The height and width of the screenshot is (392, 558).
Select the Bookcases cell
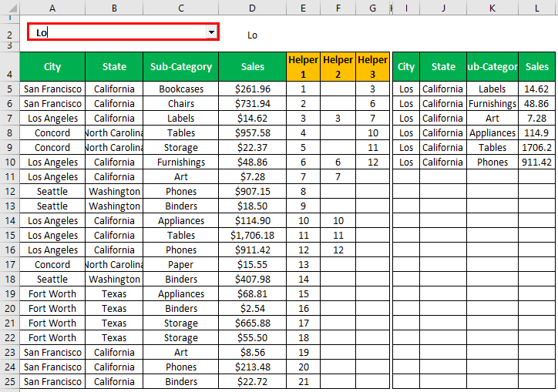pyautogui.click(x=181, y=89)
